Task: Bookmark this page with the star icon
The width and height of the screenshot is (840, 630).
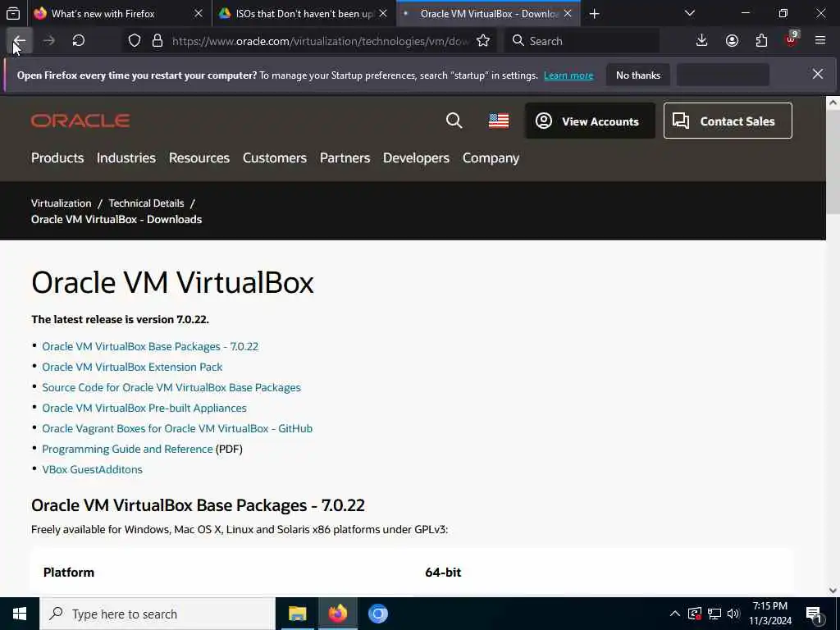Action: [483, 41]
